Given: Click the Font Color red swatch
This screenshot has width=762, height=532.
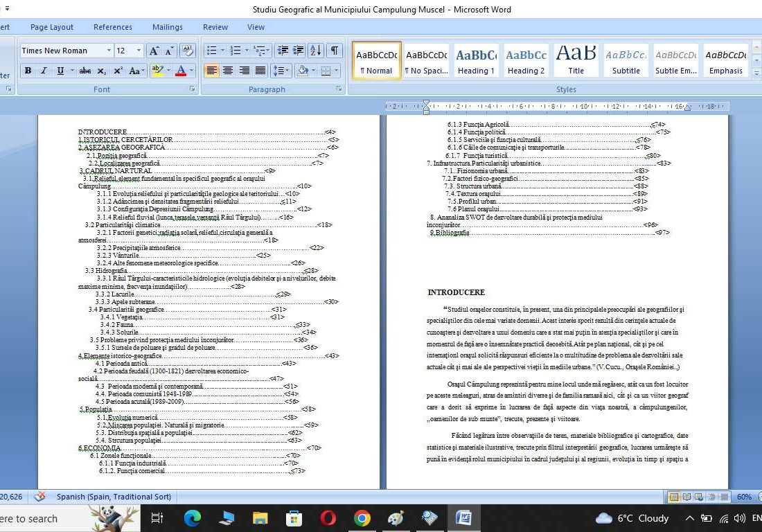Looking at the screenshot, I should [x=181, y=71].
